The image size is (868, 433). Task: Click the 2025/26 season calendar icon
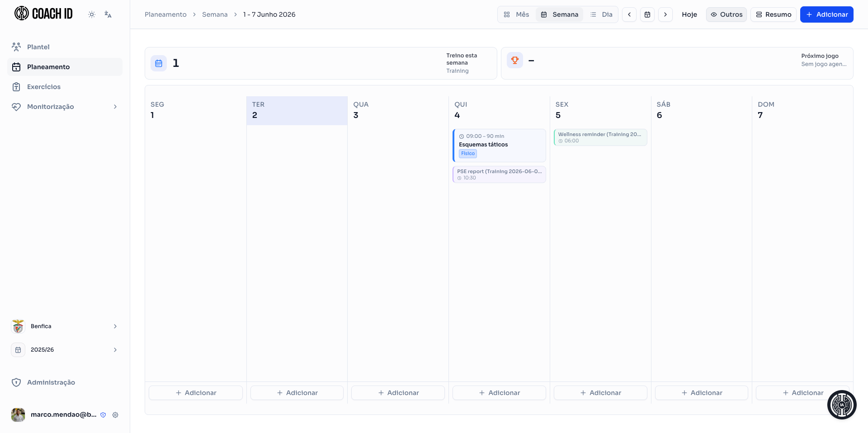coord(18,350)
